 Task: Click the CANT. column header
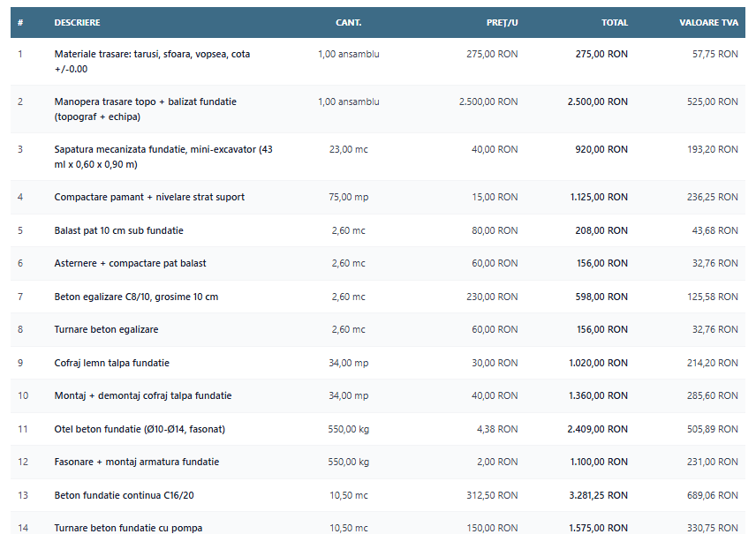[348, 23]
